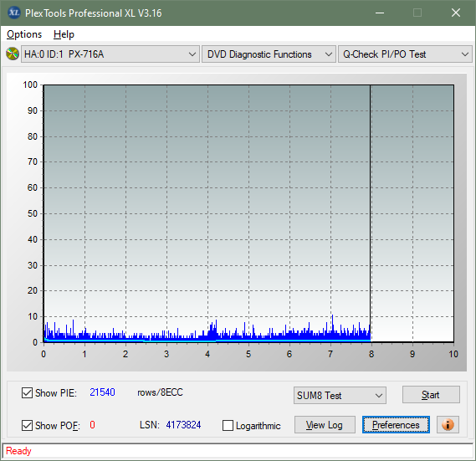Click the PIE graph marker line at 8
Screen dimensions: 476x461
point(371,213)
